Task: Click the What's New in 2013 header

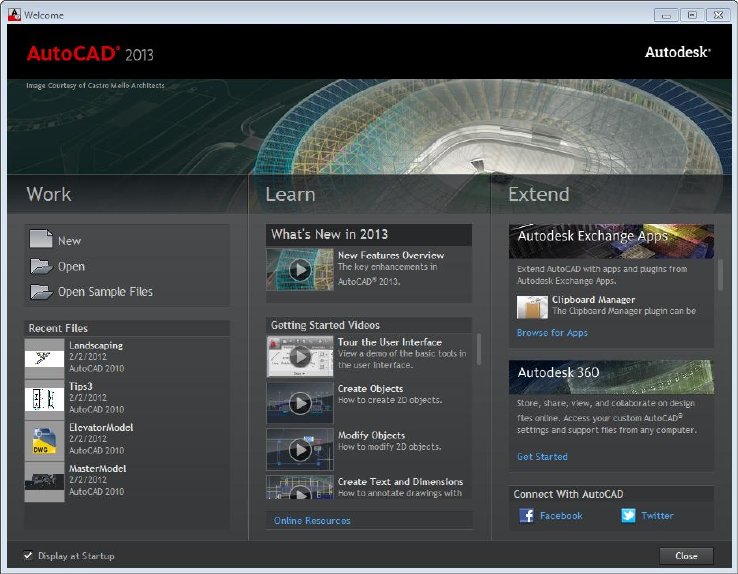Action: [x=369, y=235]
